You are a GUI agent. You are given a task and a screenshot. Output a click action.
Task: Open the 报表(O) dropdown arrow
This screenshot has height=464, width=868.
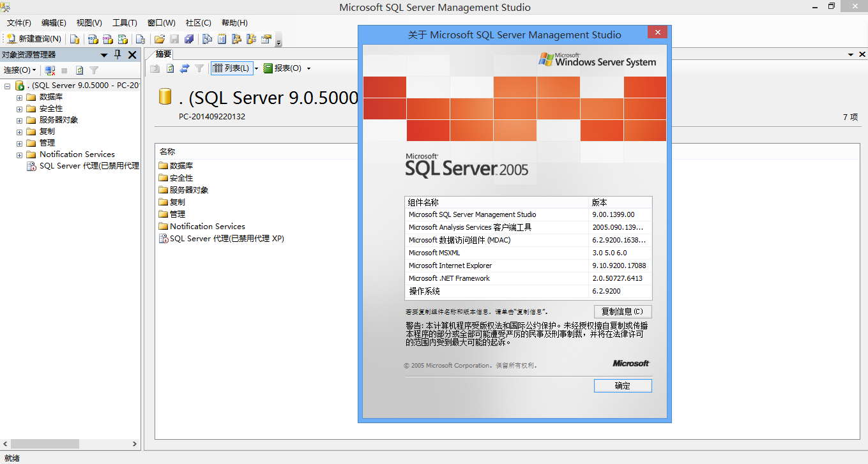click(308, 68)
